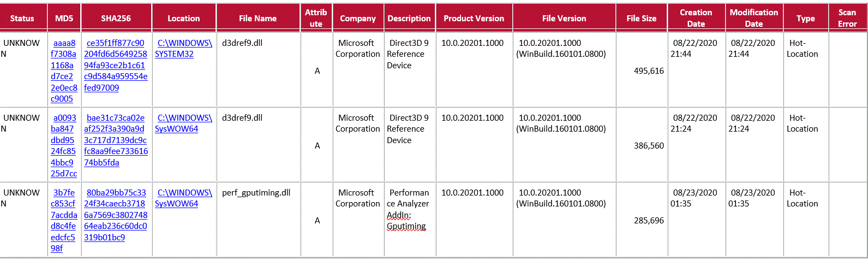Select the Modification Date column header
Image resolution: width=868 pixels, height=260 pixels.
click(753, 18)
